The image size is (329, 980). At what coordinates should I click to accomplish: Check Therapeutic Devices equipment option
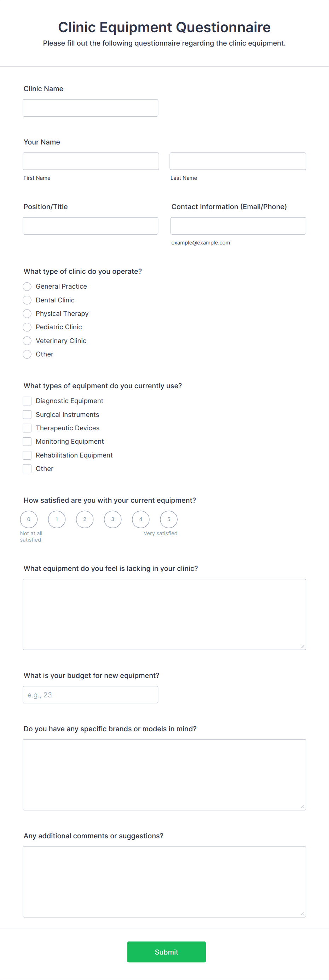click(x=27, y=428)
